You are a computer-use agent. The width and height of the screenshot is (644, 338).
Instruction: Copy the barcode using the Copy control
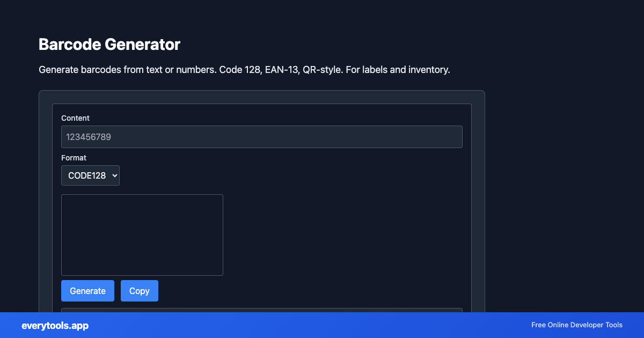139,290
